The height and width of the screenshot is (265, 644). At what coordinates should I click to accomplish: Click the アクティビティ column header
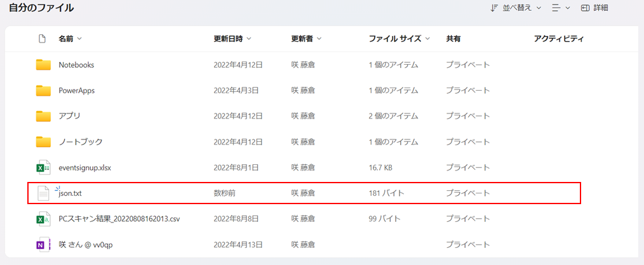tap(558, 39)
